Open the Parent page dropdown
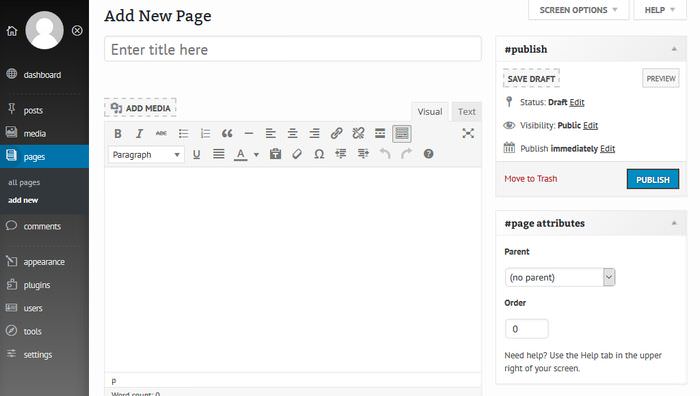 click(x=560, y=277)
